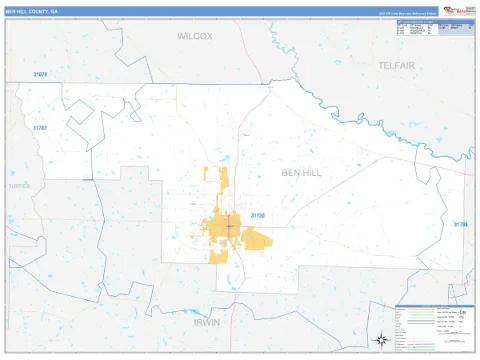
Task: Click the TURNER county label
Action: coord(19,186)
